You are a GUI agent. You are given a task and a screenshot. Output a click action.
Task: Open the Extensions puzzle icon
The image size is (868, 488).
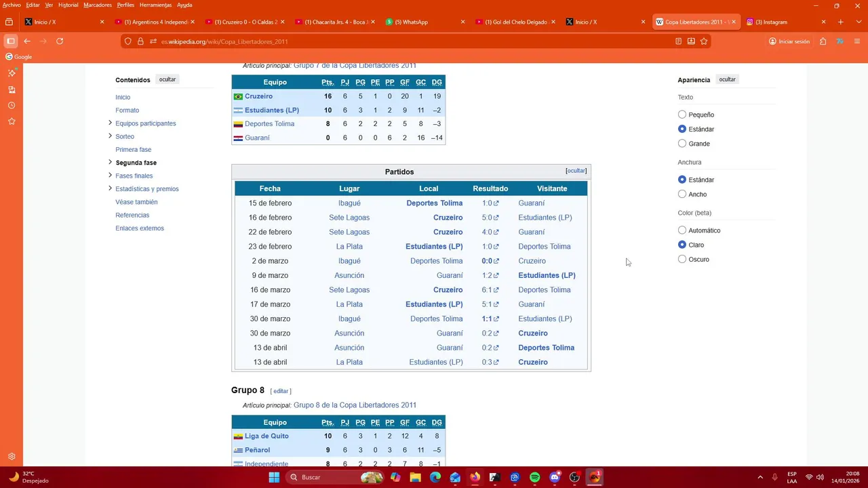click(x=823, y=41)
